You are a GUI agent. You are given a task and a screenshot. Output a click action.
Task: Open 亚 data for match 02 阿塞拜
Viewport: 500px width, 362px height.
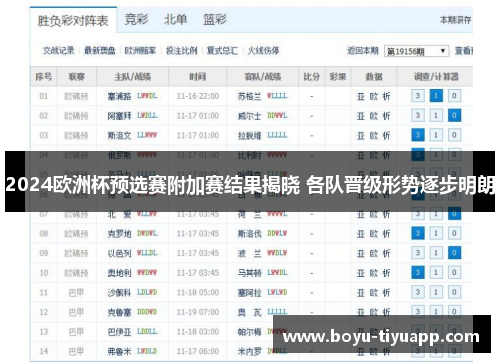pyautogui.click(x=361, y=116)
